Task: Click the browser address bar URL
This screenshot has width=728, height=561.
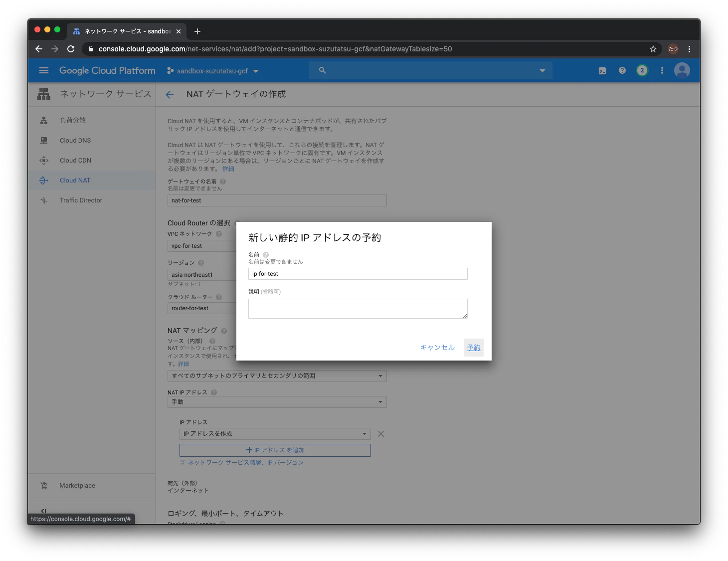Action: click(x=275, y=49)
